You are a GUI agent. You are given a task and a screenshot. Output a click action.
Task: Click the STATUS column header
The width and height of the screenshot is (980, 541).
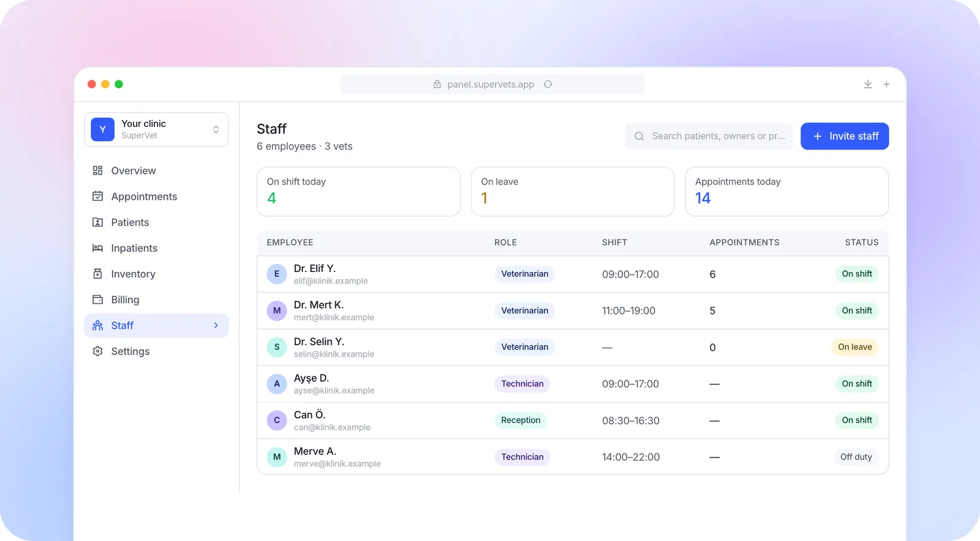click(x=862, y=243)
